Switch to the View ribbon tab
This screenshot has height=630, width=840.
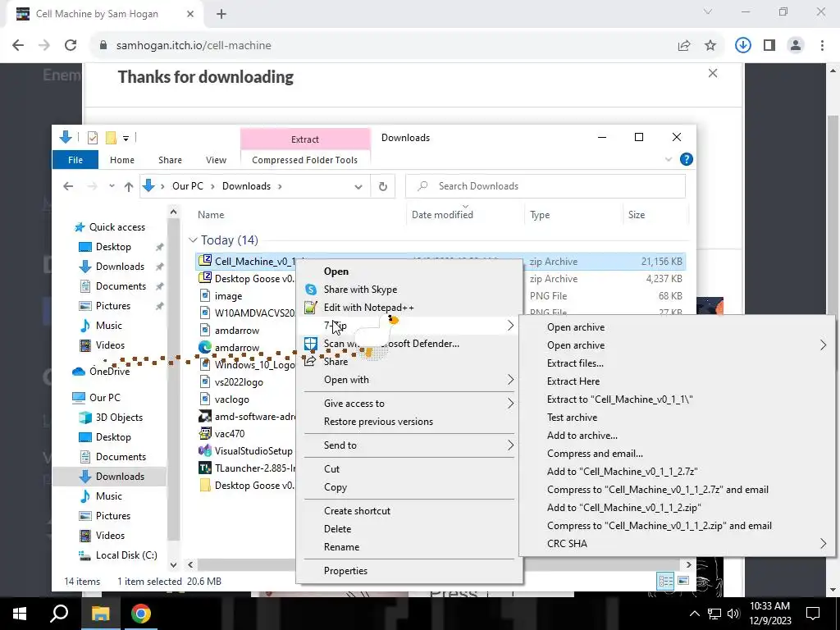[x=216, y=160]
